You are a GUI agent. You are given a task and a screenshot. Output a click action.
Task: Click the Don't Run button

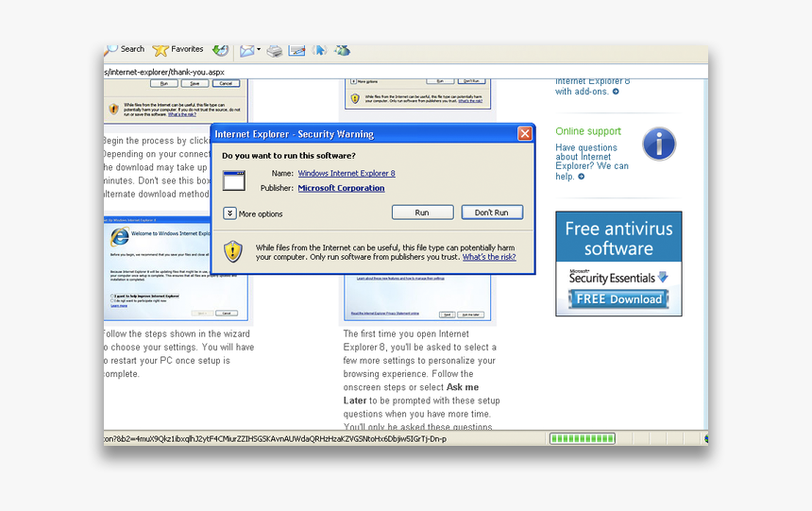point(492,213)
